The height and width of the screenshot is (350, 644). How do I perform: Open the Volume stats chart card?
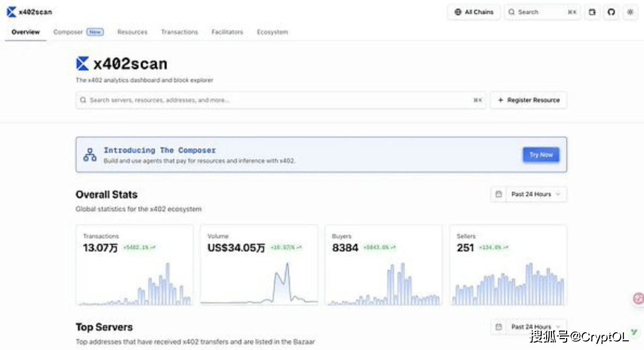click(x=259, y=265)
